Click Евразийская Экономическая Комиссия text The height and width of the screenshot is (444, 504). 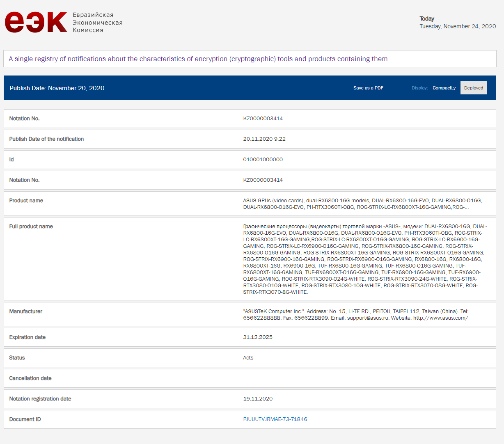pos(98,22)
